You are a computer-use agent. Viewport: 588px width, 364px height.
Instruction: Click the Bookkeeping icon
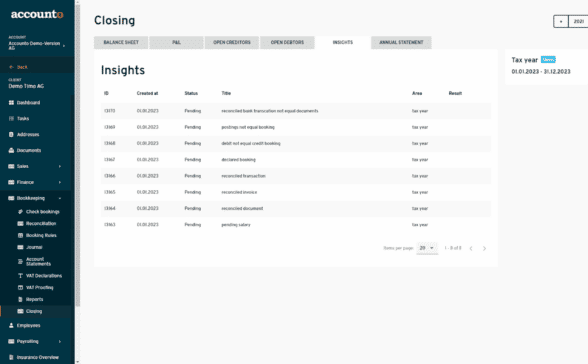[x=11, y=198]
